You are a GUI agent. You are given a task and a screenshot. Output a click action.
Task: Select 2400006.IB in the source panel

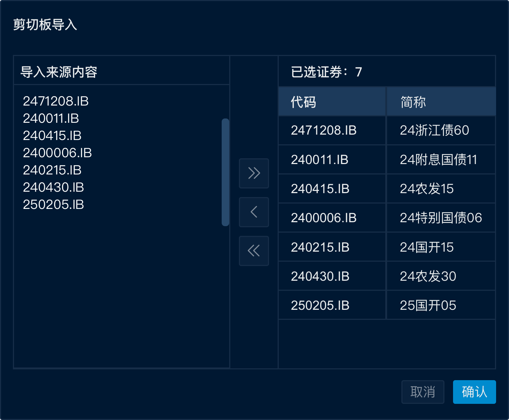click(x=57, y=153)
